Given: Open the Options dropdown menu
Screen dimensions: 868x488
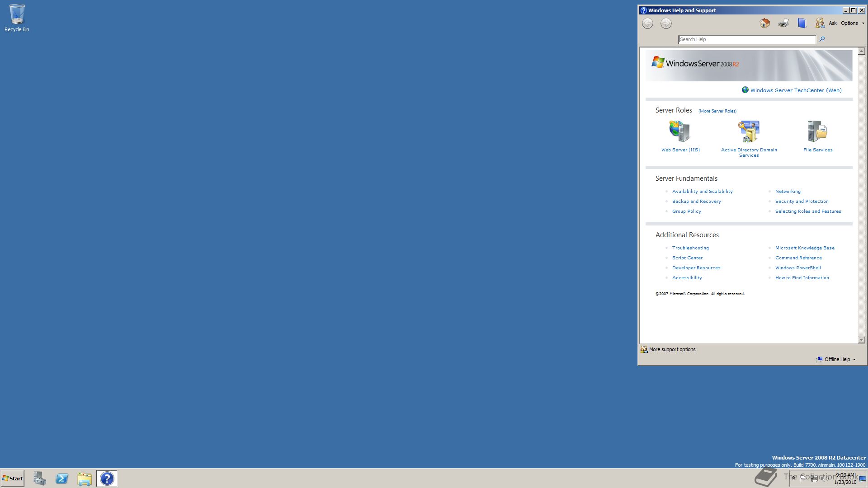Looking at the screenshot, I should [x=852, y=23].
